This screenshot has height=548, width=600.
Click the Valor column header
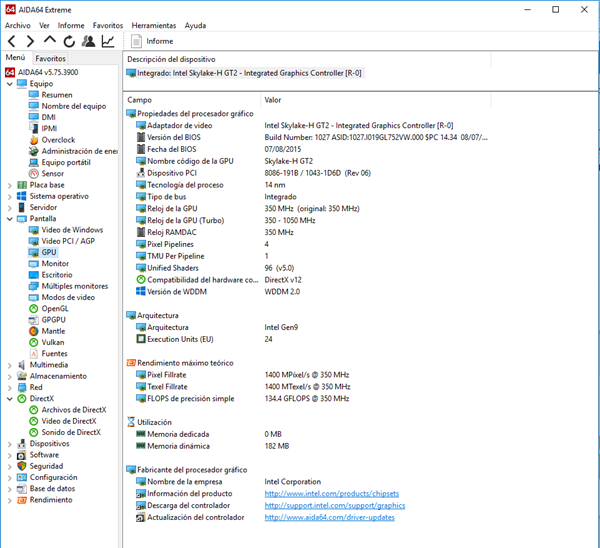[x=273, y=100]
